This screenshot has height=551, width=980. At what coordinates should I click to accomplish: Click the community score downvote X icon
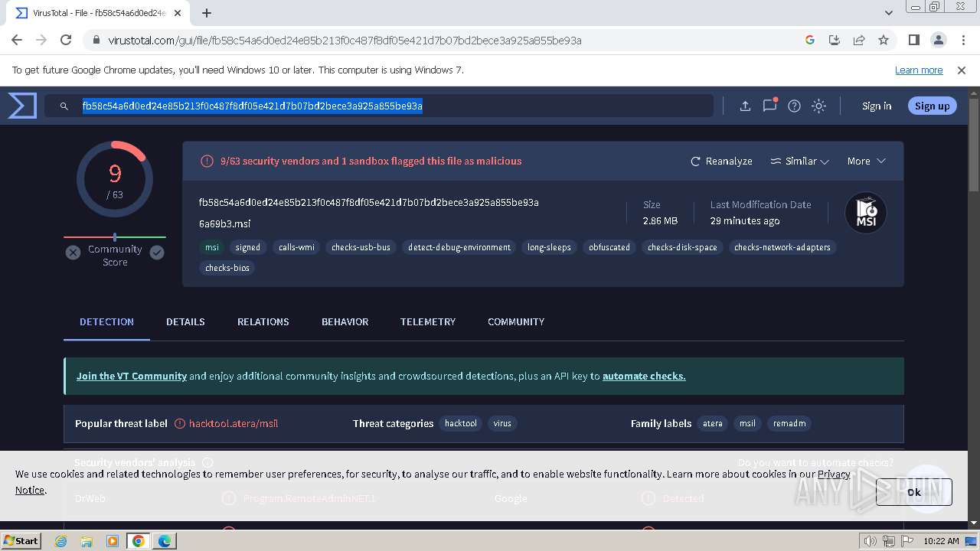point(73,253)
